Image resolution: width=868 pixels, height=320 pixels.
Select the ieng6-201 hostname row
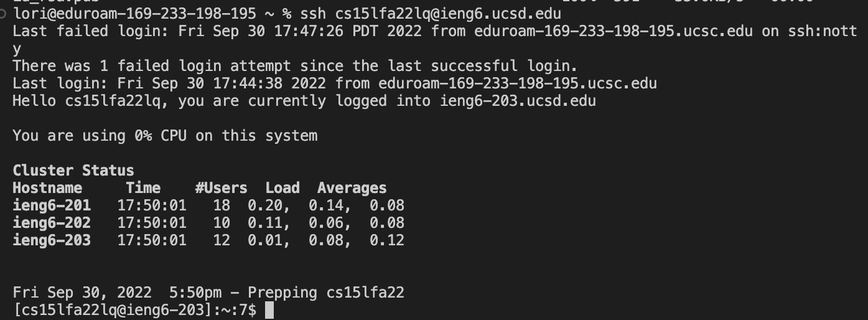[x=208, y=205]
